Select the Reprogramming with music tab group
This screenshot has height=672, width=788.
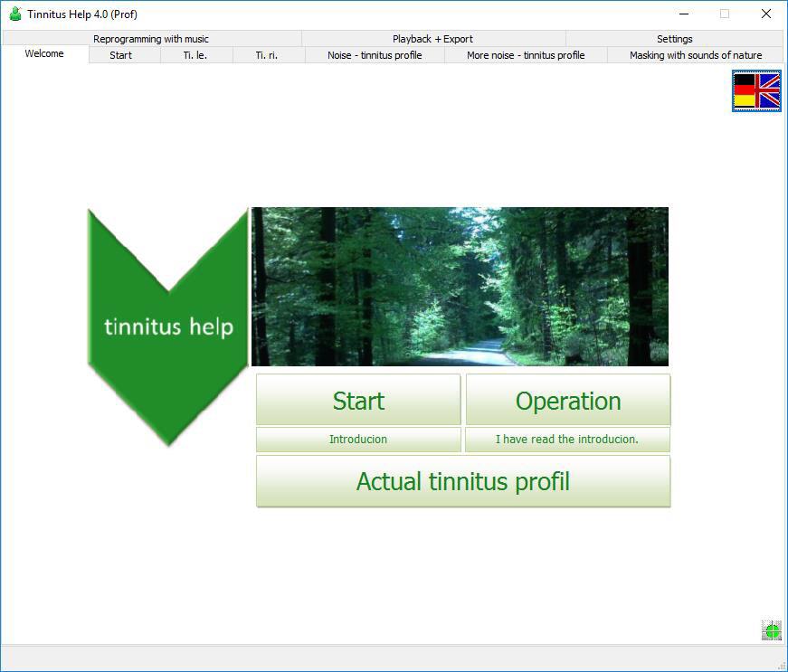[151, 39]
